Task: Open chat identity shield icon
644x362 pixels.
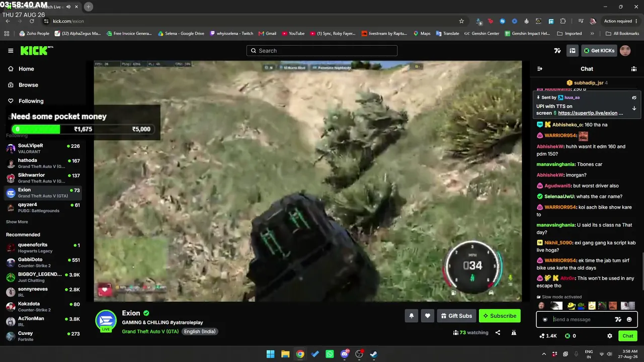Action: point(545,319)
